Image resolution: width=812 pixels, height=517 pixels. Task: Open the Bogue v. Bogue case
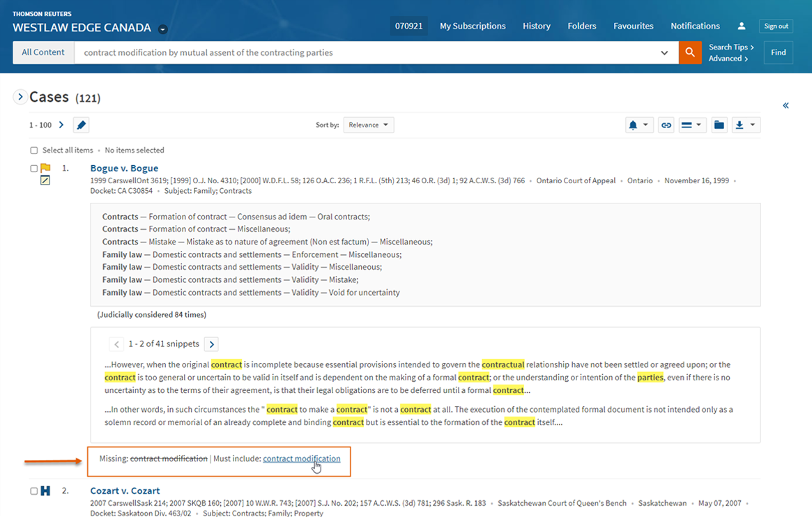pos(124,168)
